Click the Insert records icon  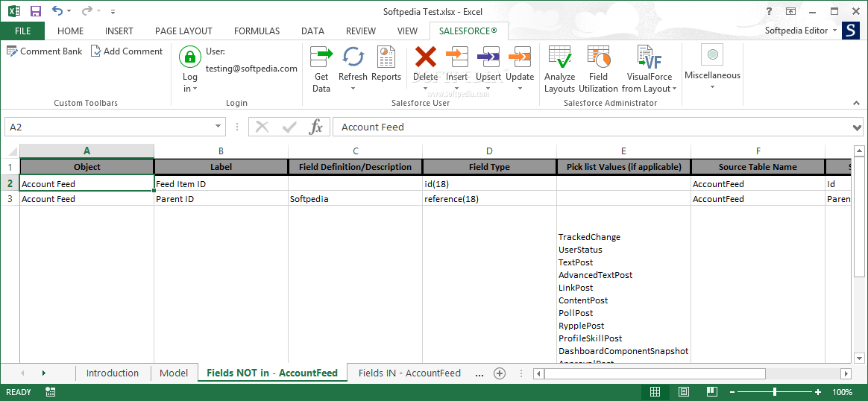pyautogui.click(x=456, y=57)
